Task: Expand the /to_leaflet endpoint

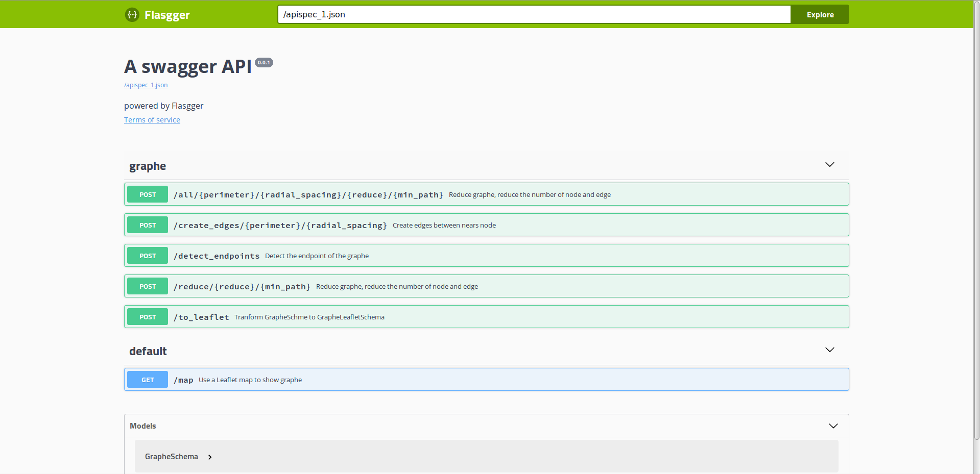Action: tap(487, 317)
